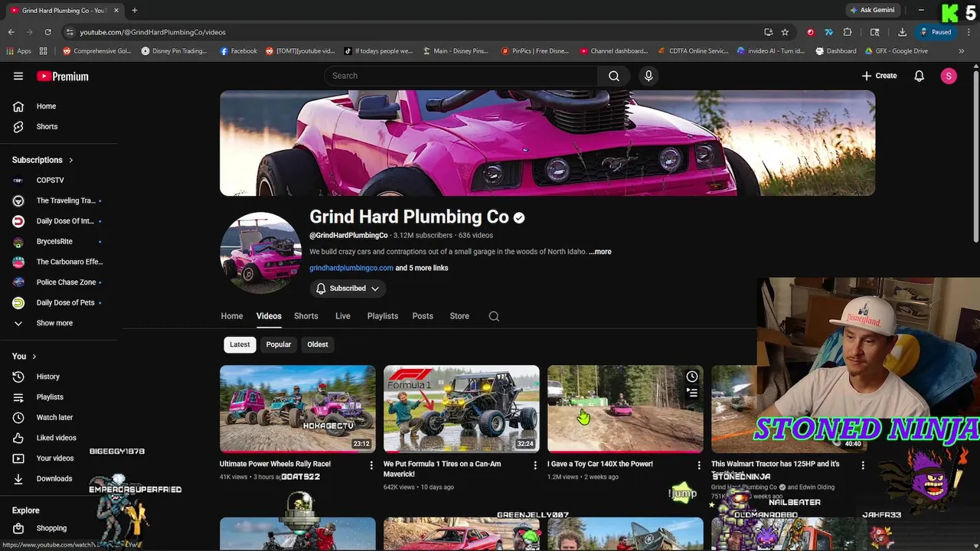
Task: Search within channel using magnifier icon
Action: click(x=494, y=316)
